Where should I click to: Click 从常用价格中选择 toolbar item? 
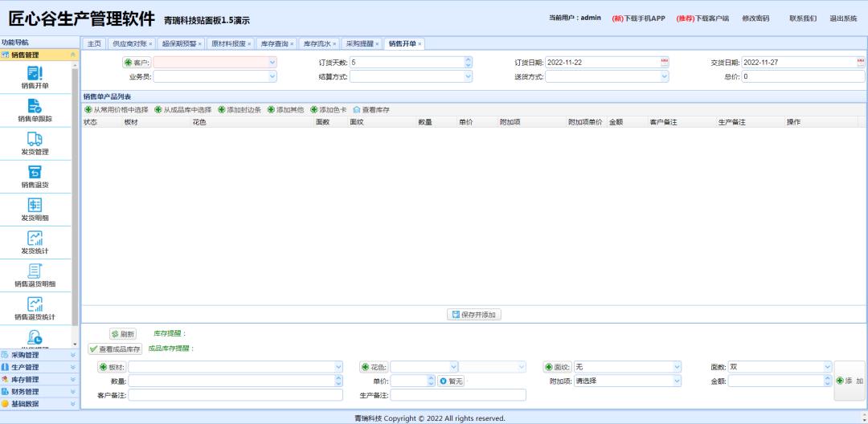117,110
